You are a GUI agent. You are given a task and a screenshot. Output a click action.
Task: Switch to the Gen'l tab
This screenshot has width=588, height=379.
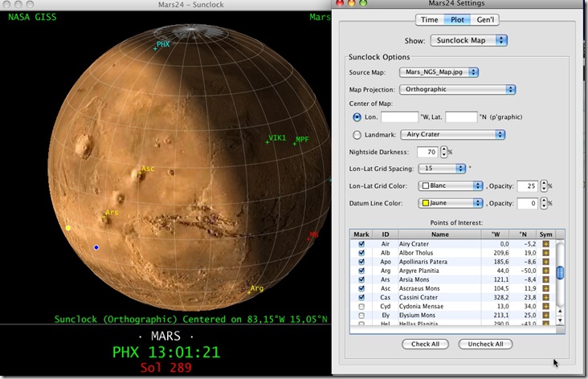pos(485,20)
